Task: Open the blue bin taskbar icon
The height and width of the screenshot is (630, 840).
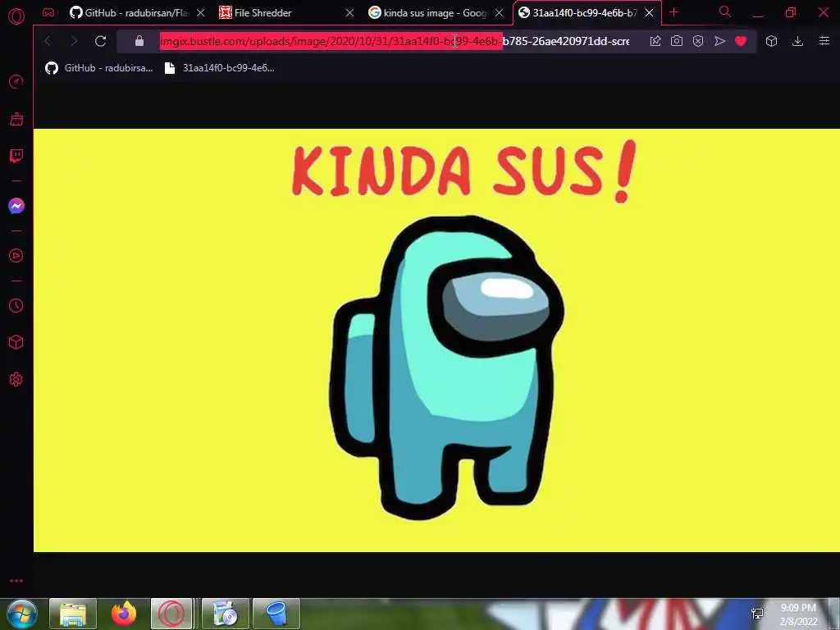Action: [276, 614]
